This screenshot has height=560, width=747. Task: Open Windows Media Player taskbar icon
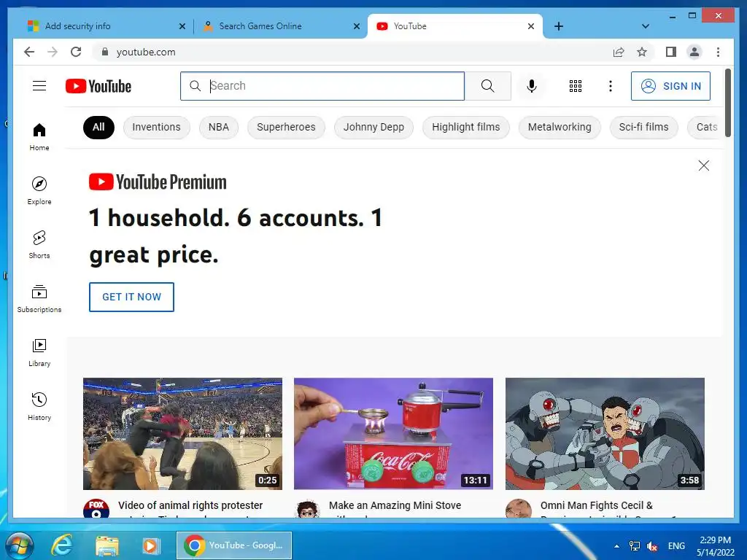[x=150, y=545]
